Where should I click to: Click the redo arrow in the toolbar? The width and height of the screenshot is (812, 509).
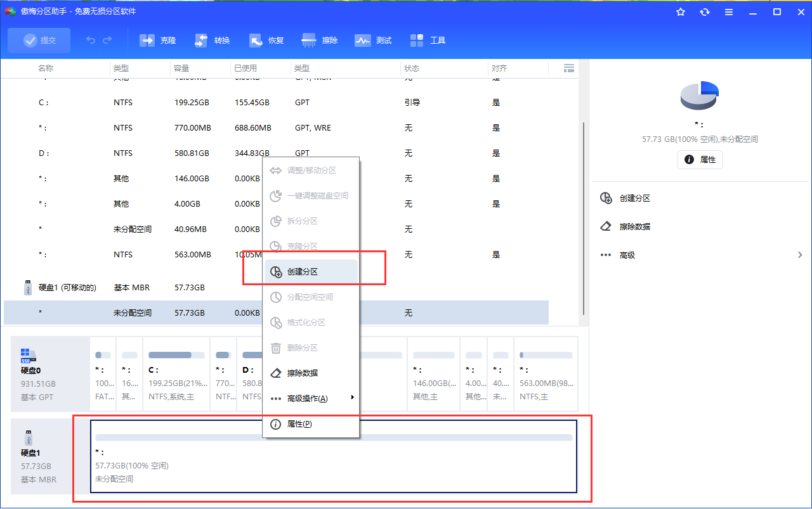point(107,41)
